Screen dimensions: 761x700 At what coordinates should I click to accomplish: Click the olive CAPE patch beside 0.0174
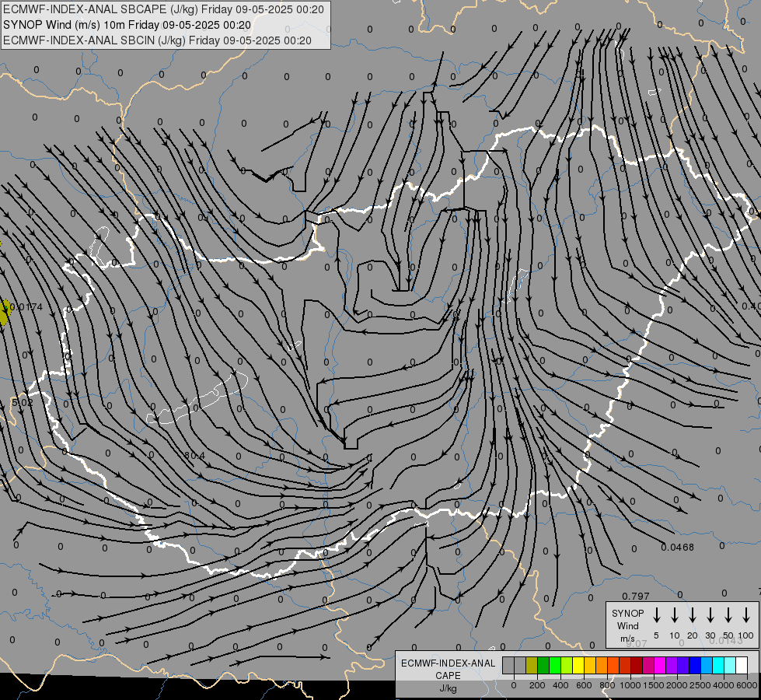pos(5,313)
